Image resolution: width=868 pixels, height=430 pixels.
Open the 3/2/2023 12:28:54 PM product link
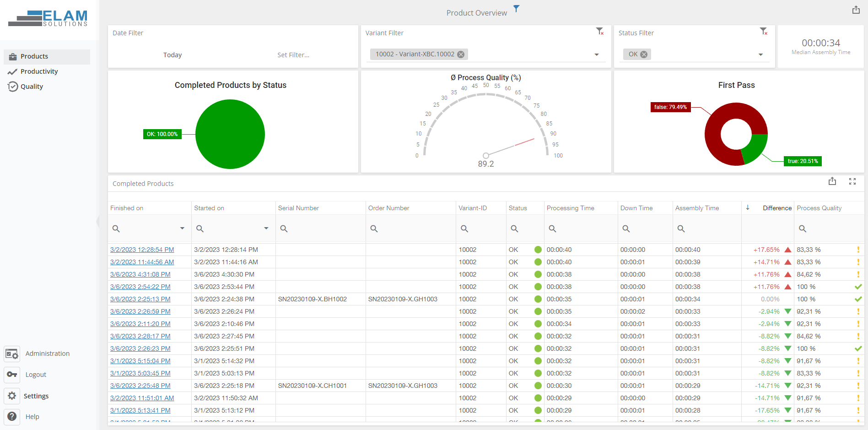[x=142, y=250]
